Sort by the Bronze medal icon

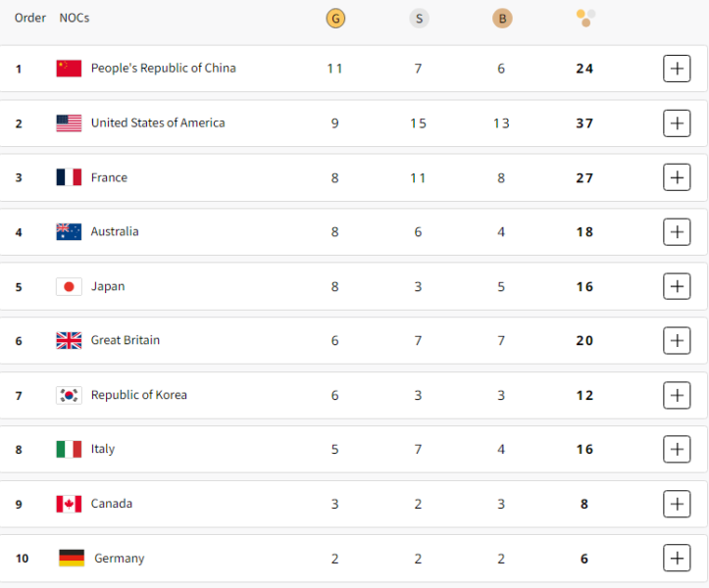(x=502, y=19)
